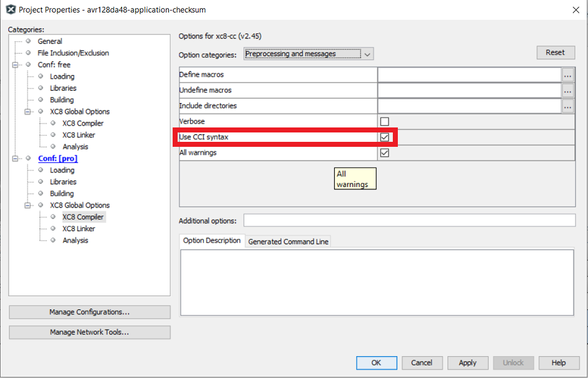
Task: Open Define macros browse ellipsis button
Action: pyautogui.click(x=568, y=75)
